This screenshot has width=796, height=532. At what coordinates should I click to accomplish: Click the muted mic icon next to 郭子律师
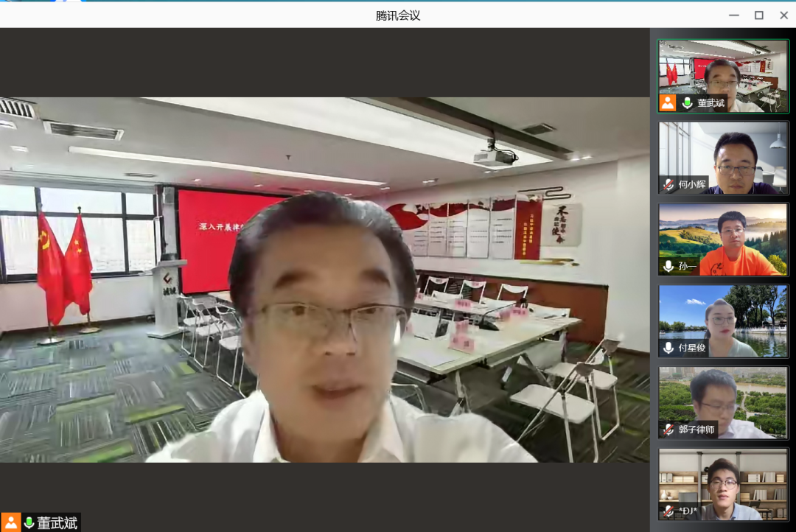coord(669,430)
